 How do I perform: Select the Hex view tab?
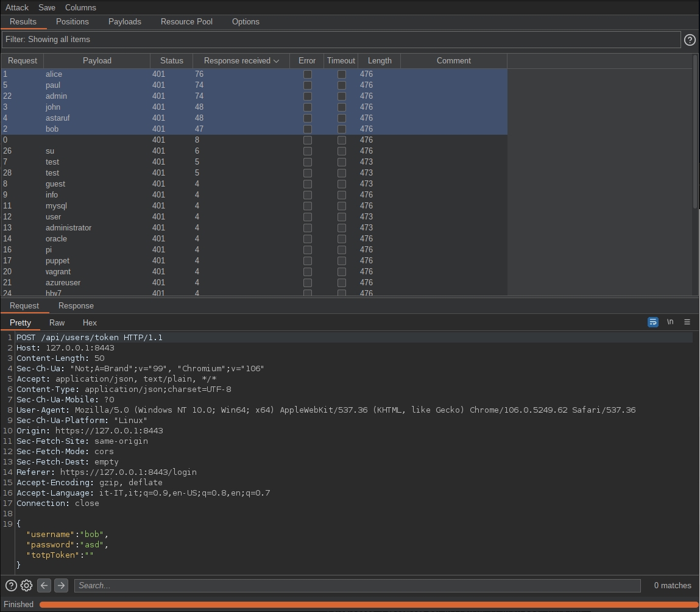[x=90, y=322]
